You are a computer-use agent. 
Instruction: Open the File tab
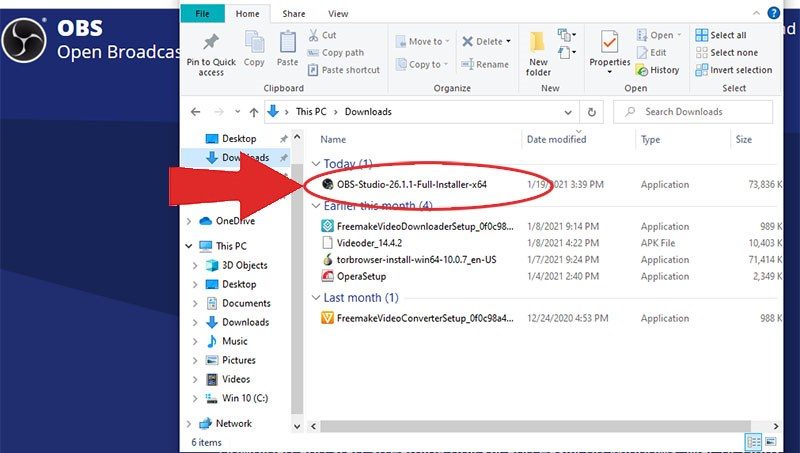203,13
